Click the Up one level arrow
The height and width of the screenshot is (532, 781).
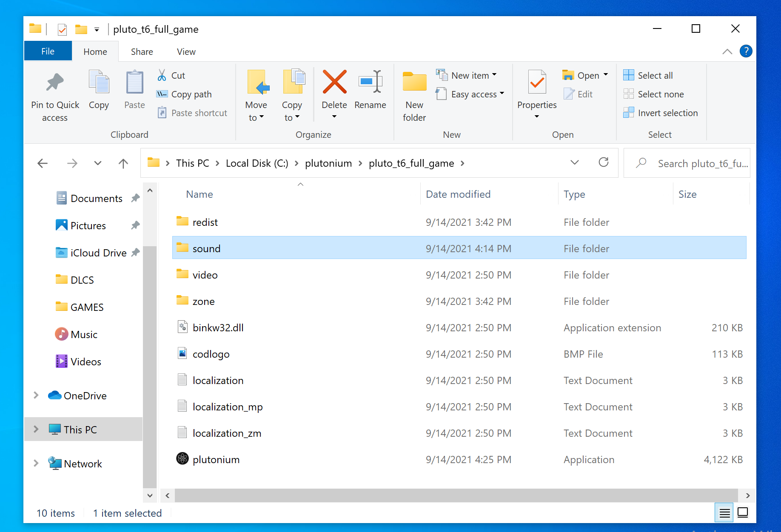pos(123,163)
